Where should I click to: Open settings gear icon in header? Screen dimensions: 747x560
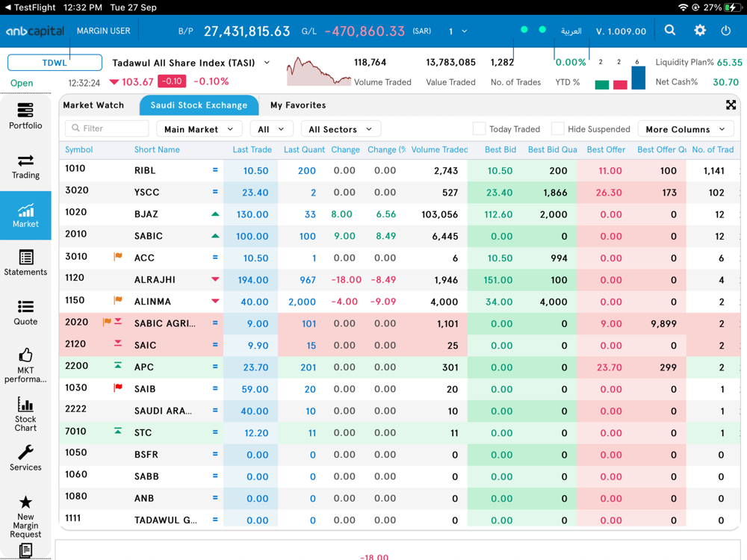pyautogui.click(x=699, y=31)
